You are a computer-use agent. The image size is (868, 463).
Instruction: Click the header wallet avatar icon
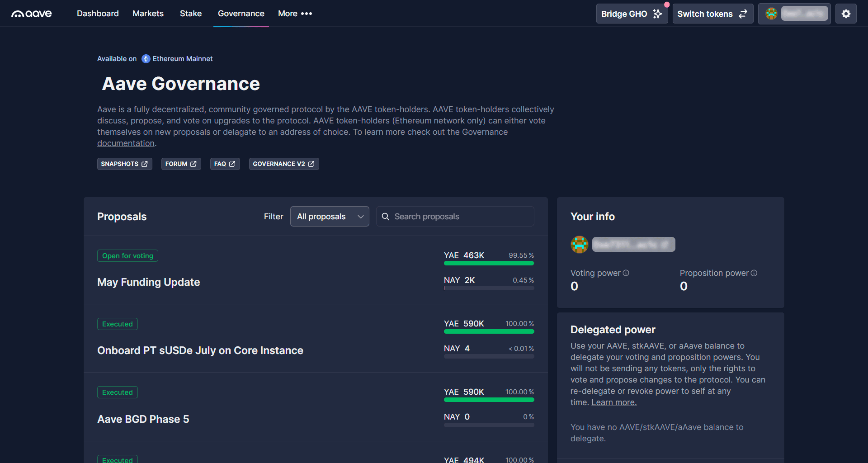click(771, 14)
